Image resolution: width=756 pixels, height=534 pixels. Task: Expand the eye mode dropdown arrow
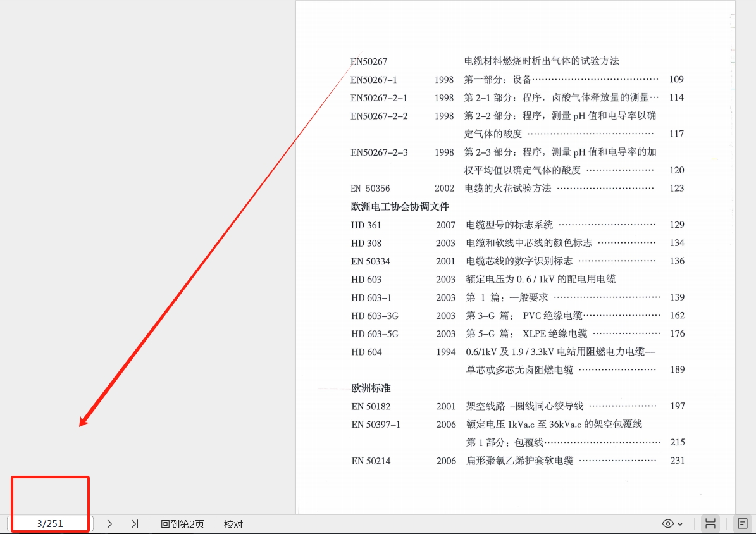coord(680,524)
